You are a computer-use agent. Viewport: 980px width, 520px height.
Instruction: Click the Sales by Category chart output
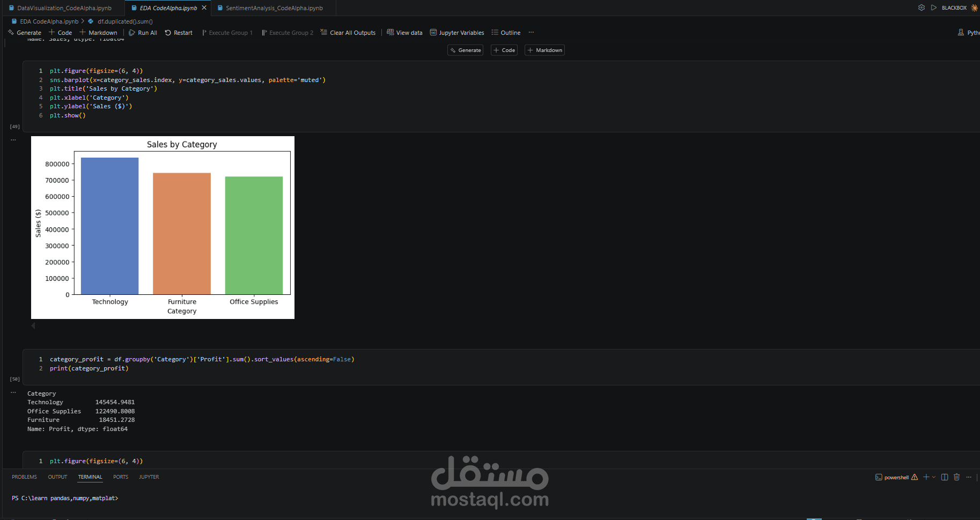pyautogui.click(x=163, y=227)
